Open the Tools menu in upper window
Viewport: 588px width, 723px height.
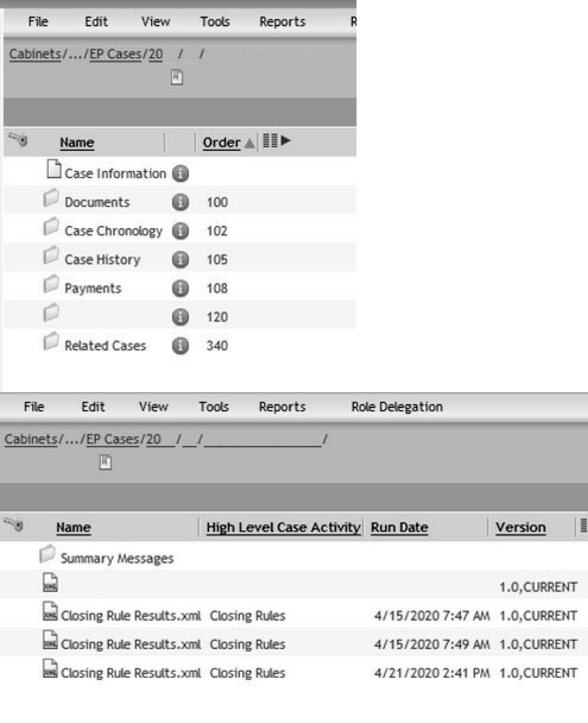215,22
